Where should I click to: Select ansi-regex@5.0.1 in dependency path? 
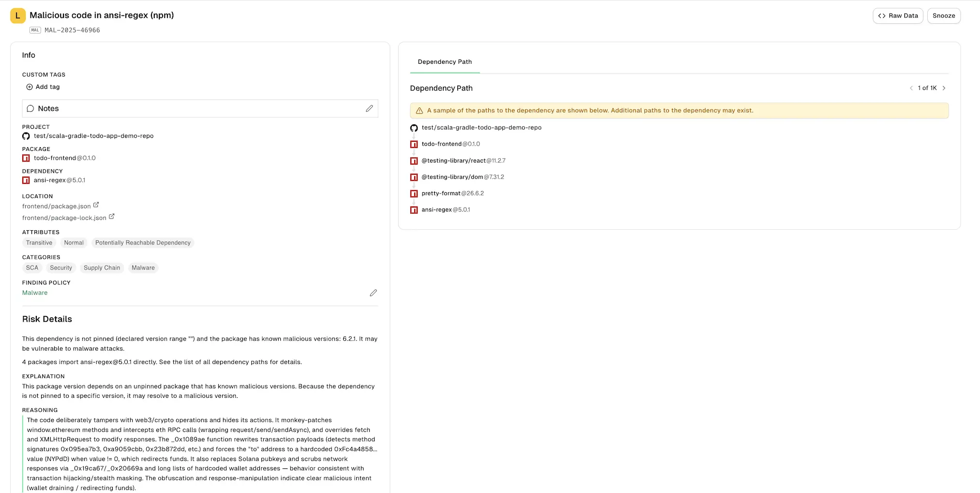tap(446, 210)
